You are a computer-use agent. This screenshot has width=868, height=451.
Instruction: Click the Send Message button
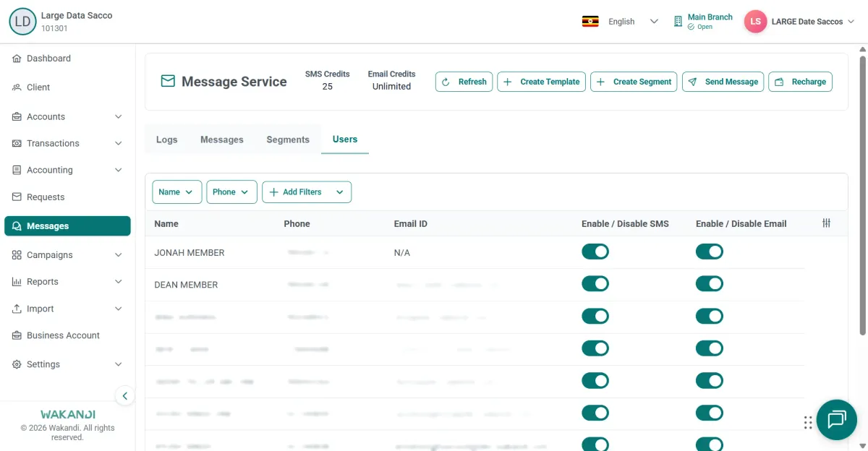[x=723, y=82]
